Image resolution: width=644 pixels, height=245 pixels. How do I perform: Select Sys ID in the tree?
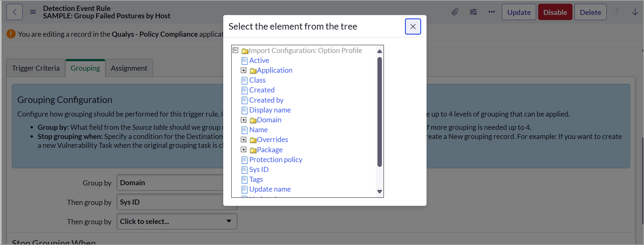pos(259,170)
